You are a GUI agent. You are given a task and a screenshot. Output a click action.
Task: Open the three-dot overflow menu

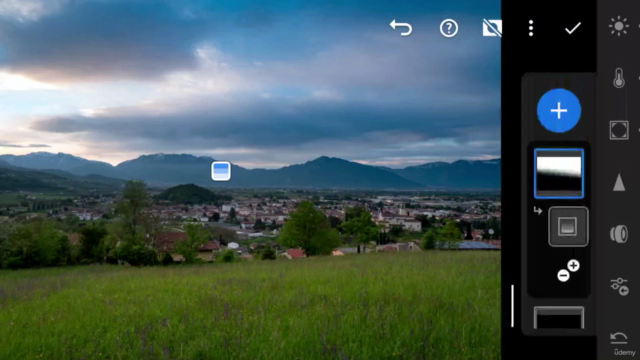point(531,28)
